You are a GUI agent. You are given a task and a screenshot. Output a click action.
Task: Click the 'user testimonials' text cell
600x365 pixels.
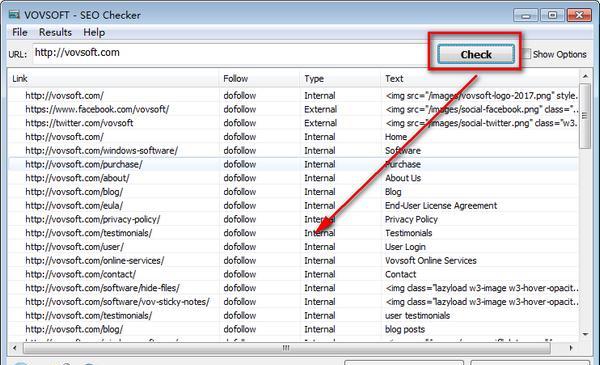tap(417, 316)
